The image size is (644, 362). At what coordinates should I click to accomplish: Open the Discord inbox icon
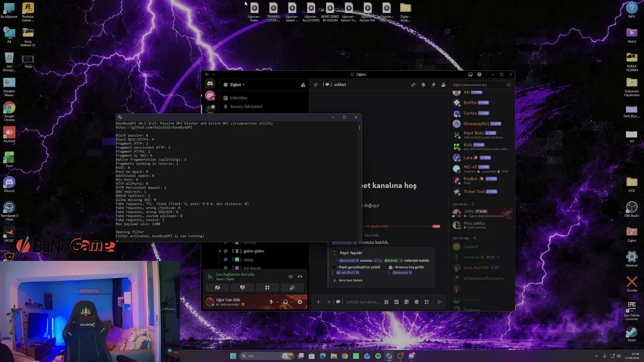coord(470,74)
